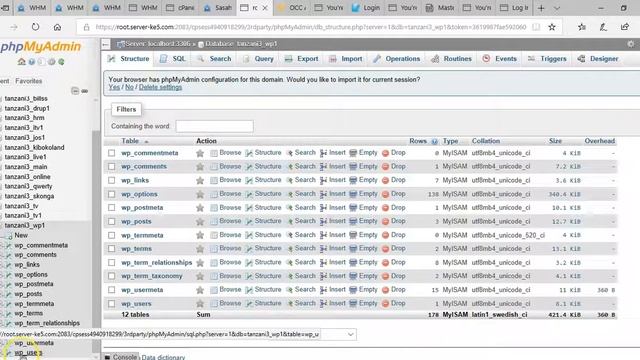Switch to the Triggers tab
The image size is (640, 360).
point(547,59)
